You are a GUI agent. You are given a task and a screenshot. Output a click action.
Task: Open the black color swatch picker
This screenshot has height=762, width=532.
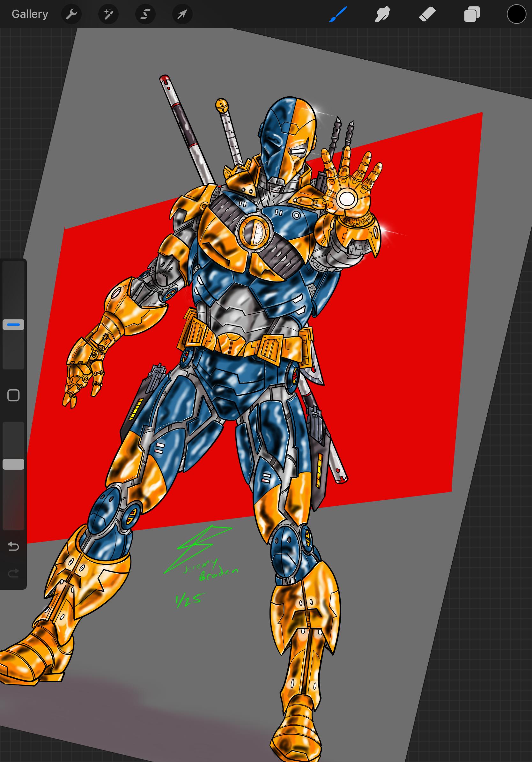click(516, 14)
